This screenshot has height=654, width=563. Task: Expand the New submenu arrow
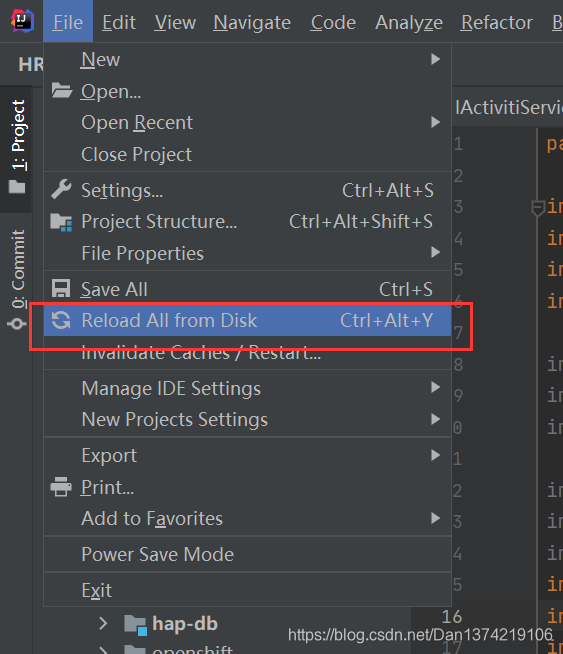pyautogui.click(x=435, y=59)
